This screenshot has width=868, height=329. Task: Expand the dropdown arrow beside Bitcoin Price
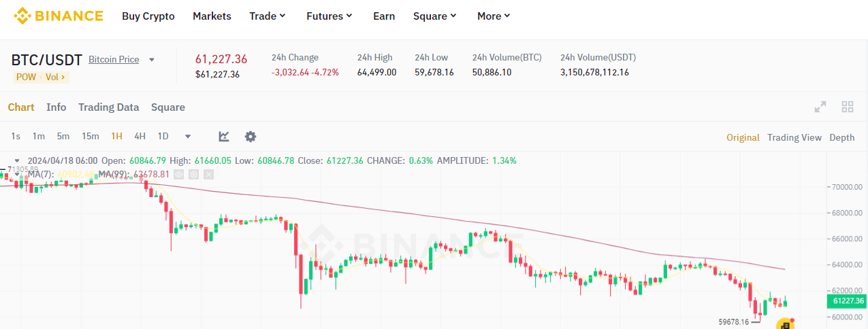(x=152, y=60)
